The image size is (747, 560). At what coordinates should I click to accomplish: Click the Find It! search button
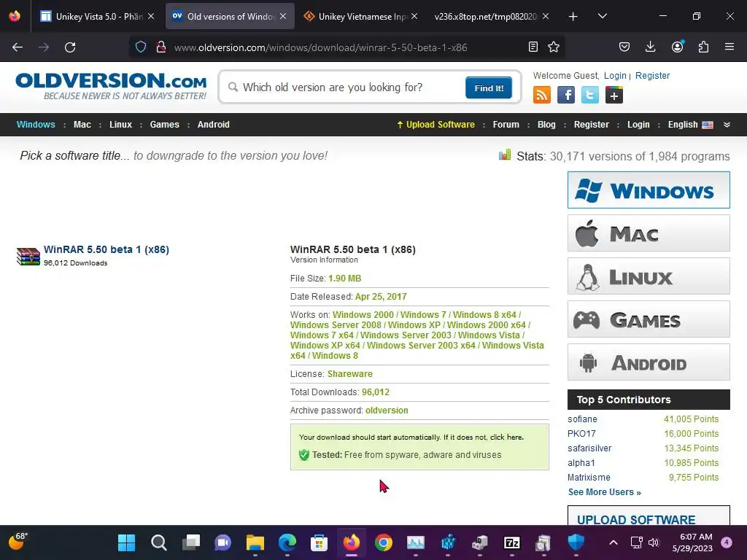[489, 87]
